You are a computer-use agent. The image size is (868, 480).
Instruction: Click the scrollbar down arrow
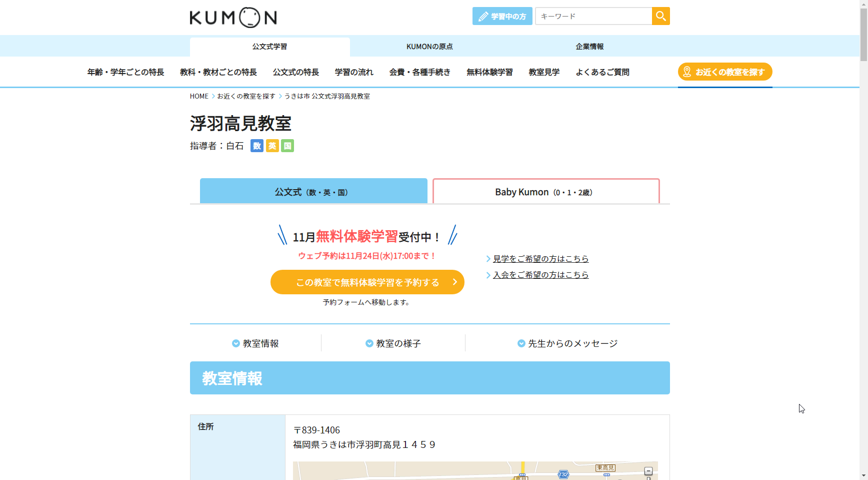pos(863,475)
